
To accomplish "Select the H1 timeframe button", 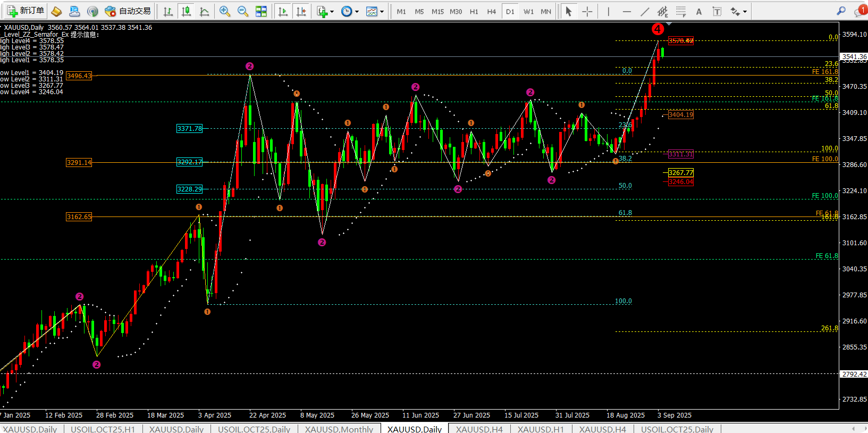I will click(x=474, y=11).
